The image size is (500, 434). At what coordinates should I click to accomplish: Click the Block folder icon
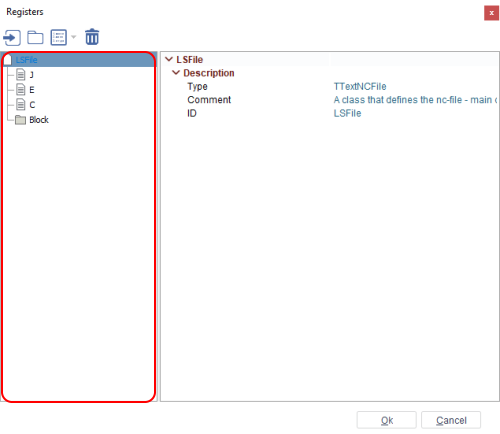coord(20,120)
